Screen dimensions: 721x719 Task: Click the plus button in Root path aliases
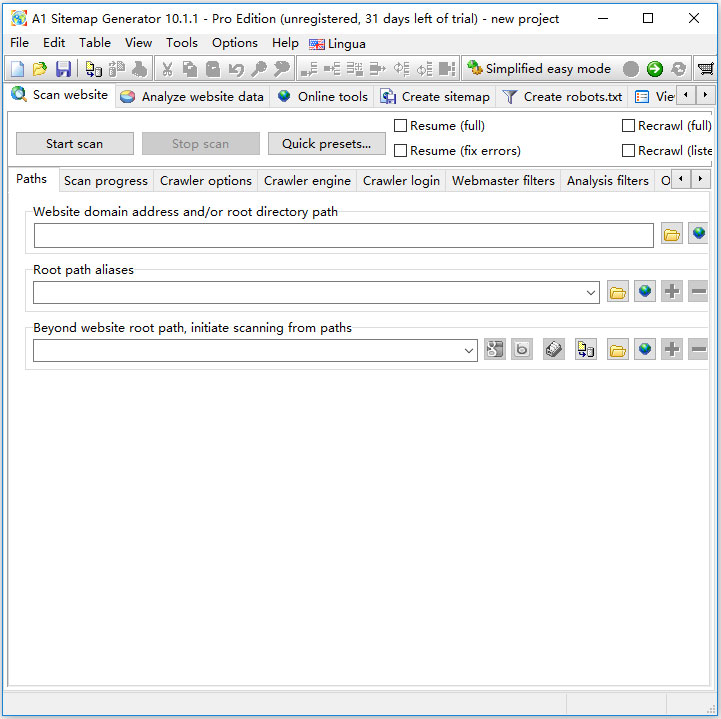(672, 291)
